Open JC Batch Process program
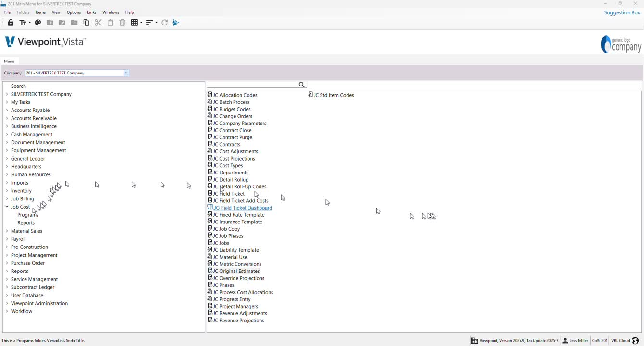The height and width of the screenshot is (346, 644). (232, 102)
